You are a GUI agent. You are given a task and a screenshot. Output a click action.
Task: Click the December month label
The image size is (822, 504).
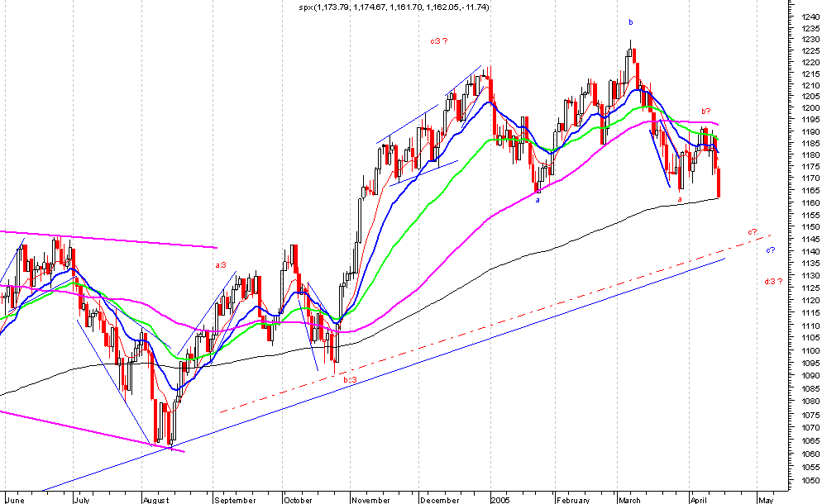(x=440, y=500)
